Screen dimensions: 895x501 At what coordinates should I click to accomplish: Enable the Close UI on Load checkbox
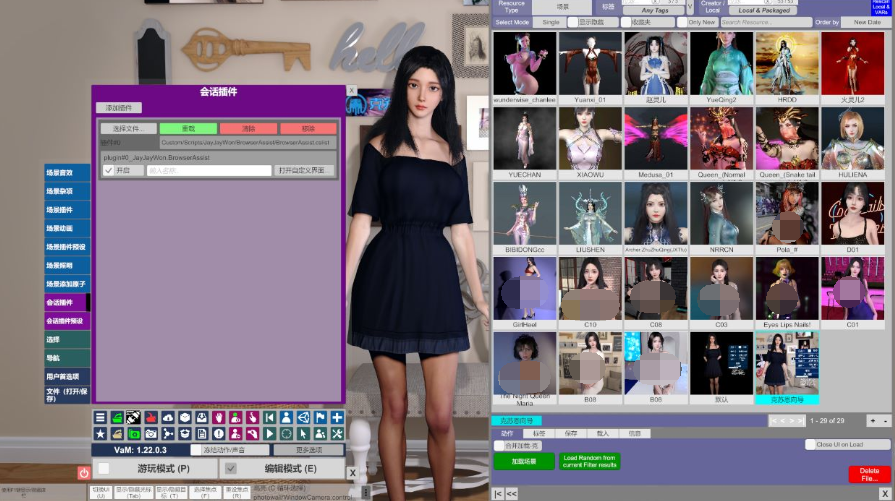pyautogui.click(x=810, y=445)
